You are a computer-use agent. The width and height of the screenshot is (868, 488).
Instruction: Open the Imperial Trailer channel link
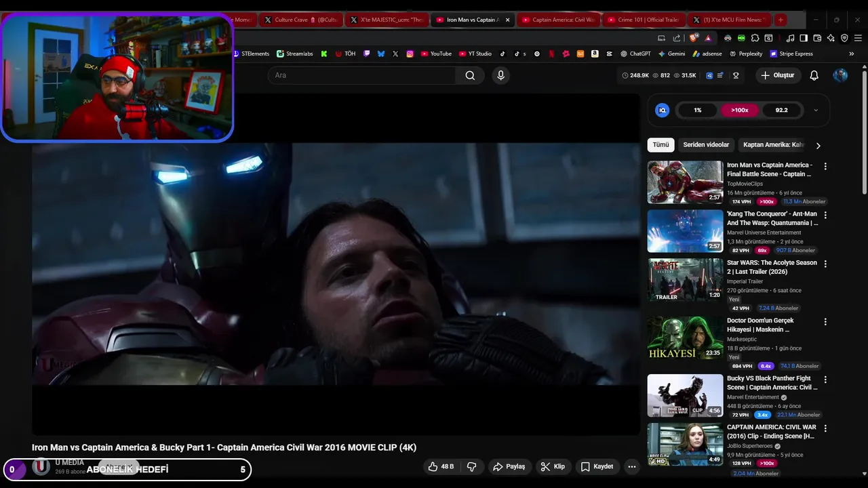click(745, 281)
